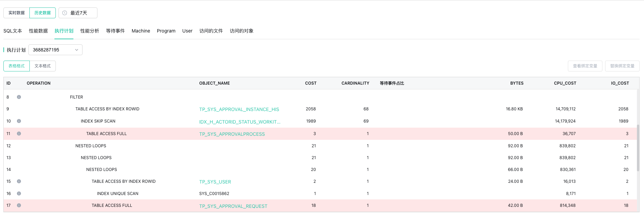644x217 pixels.
Task: Select 文本格式 view
Action: (43, 66)
